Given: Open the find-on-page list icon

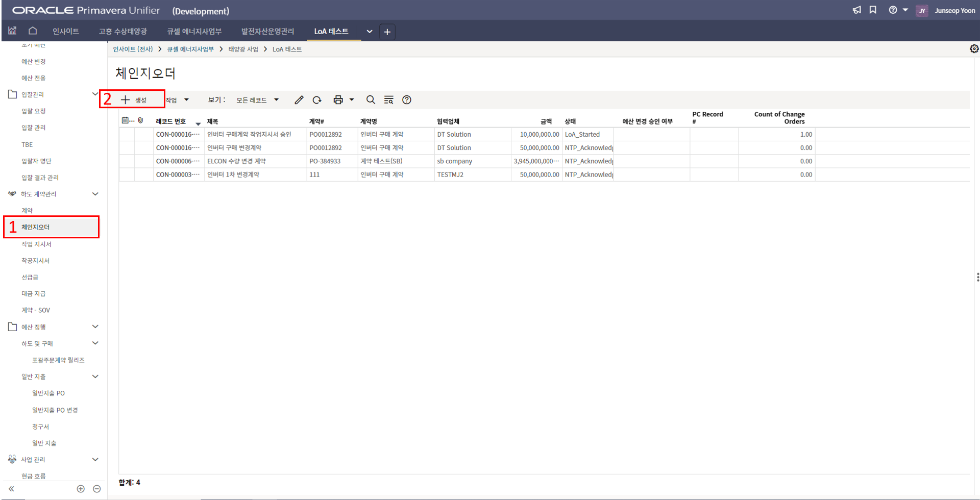Looking at the screenshot, I should pyautogui.click(x=388, y=100).
